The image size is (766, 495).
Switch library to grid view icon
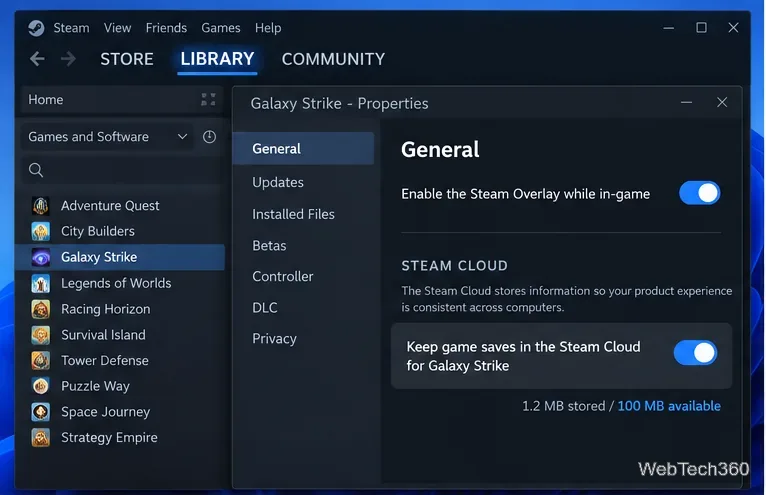tap(208, 100)
